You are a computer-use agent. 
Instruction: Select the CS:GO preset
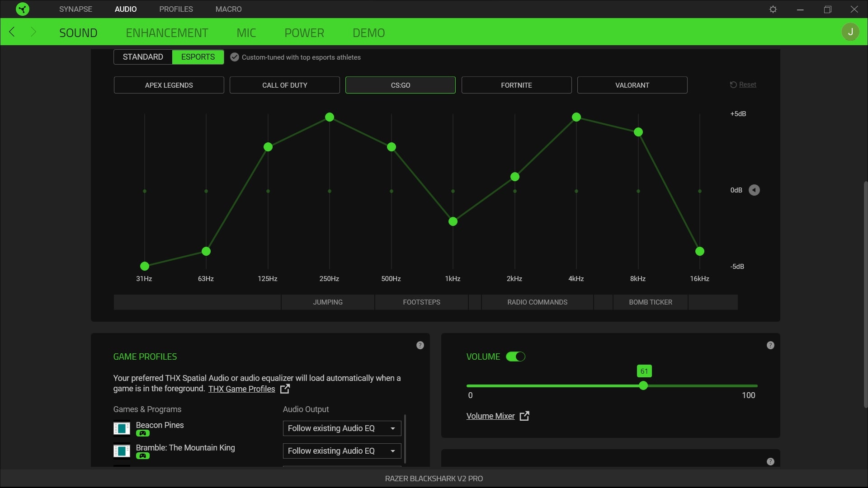pyautogui.click(x=401, y=85)
